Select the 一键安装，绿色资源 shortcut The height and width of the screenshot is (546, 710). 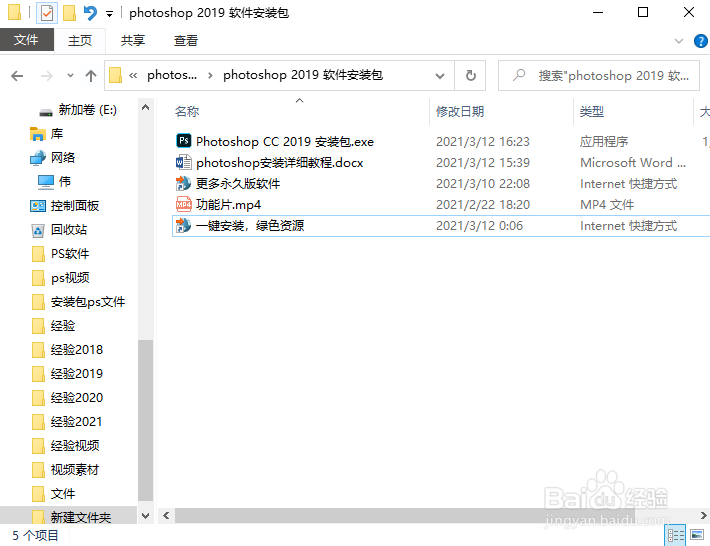point(250,225)
